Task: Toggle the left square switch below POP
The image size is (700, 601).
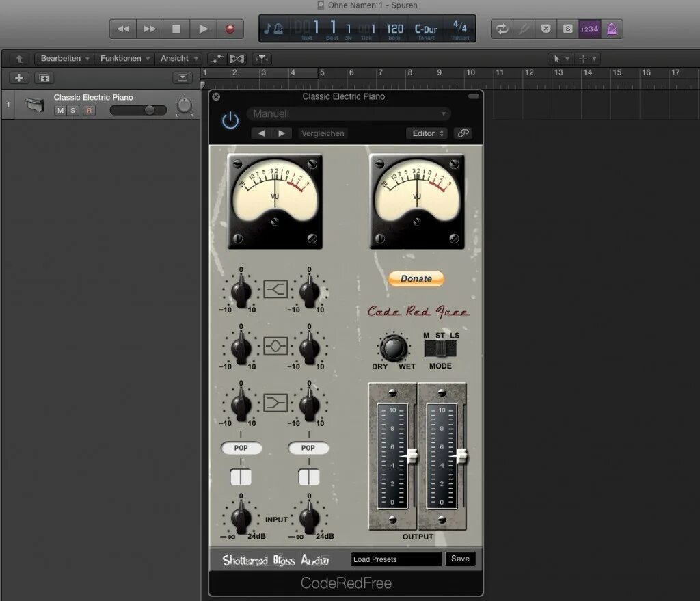Action: click(241, 477)
